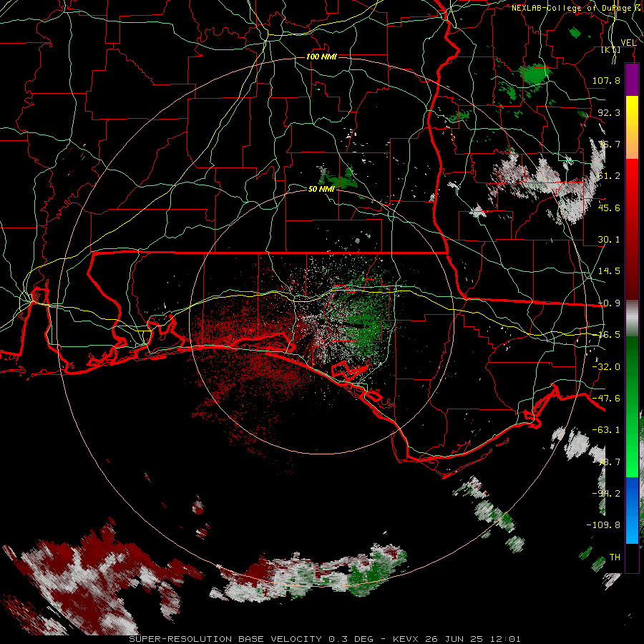Click the 14.5 velocity scale value
Screen dimensions: 644x644
coord(609,271)
